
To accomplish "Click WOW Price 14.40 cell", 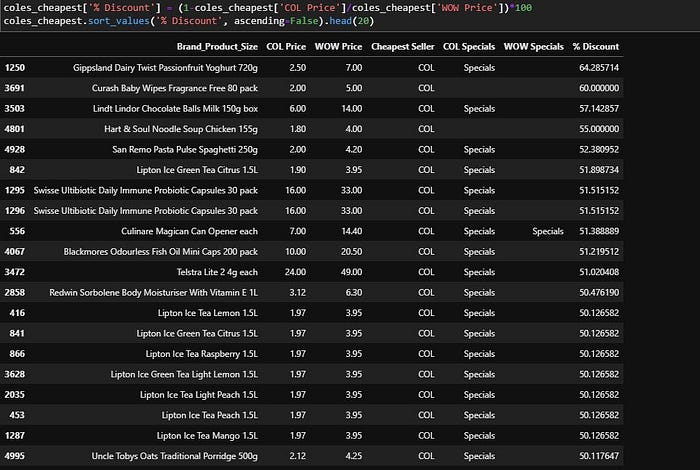I will (351, 231).
